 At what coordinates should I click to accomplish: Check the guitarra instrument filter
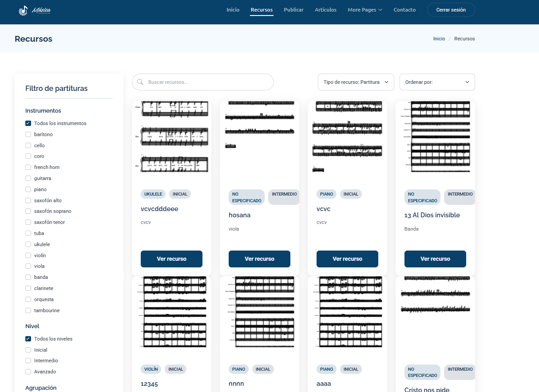click(x=28, y=178)
